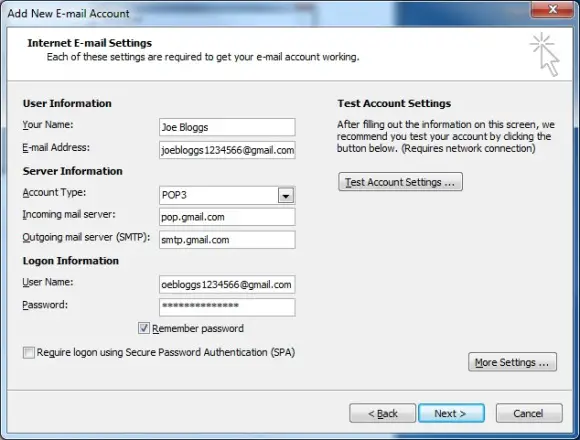
Task: Go to the Next wizard step
Action: point(451,413)
